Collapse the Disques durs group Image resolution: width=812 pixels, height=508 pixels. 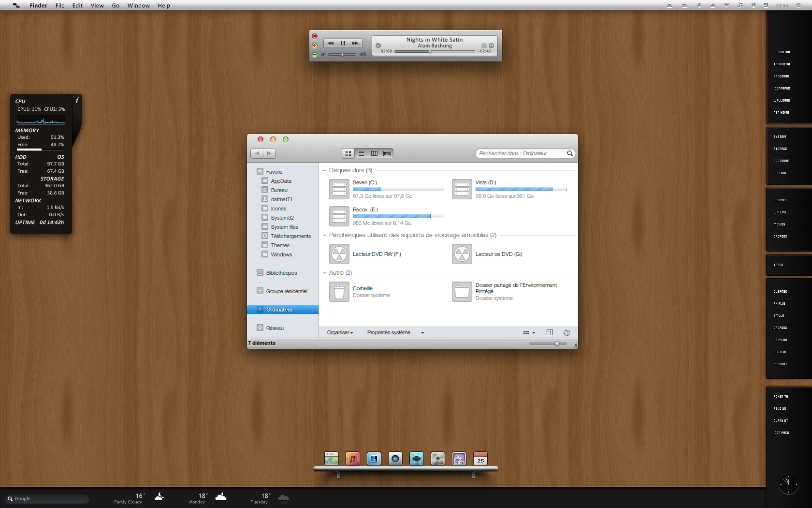pyautogui.click(x=325, y=170)
